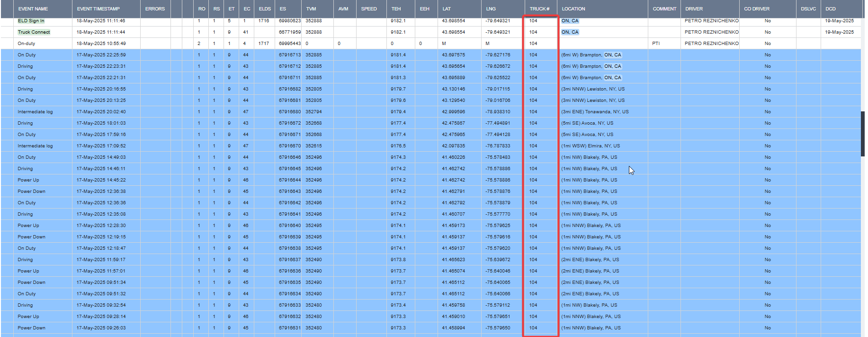Select timestamp '17-May-2025 11:59:17'
868x337 pixels.
pos(101,260)
